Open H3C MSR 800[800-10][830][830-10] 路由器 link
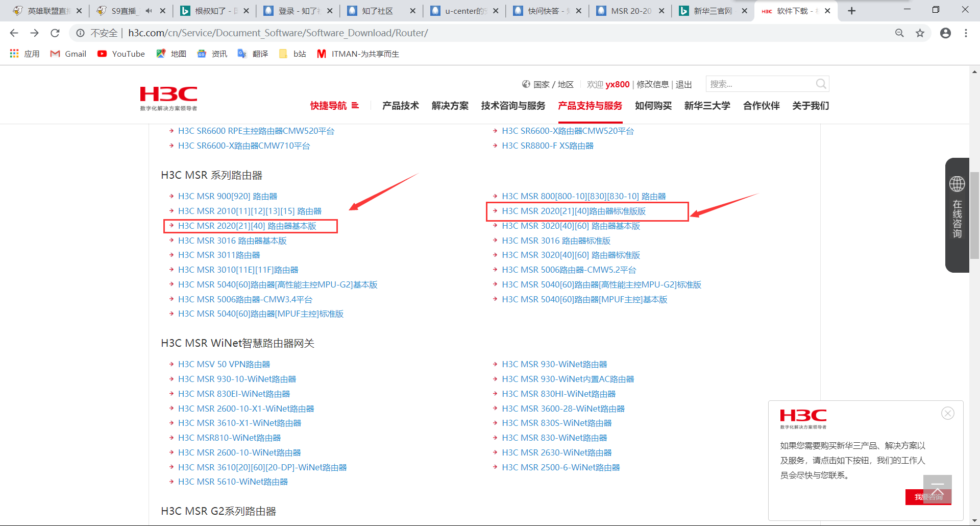The image size is (980, 526). pyautogui.click(x=584, y=196)
